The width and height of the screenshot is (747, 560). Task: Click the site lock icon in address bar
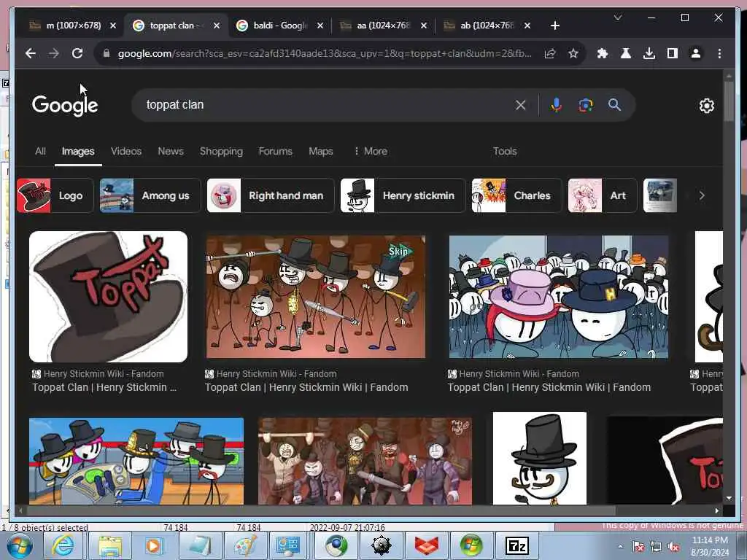[107, 53]
